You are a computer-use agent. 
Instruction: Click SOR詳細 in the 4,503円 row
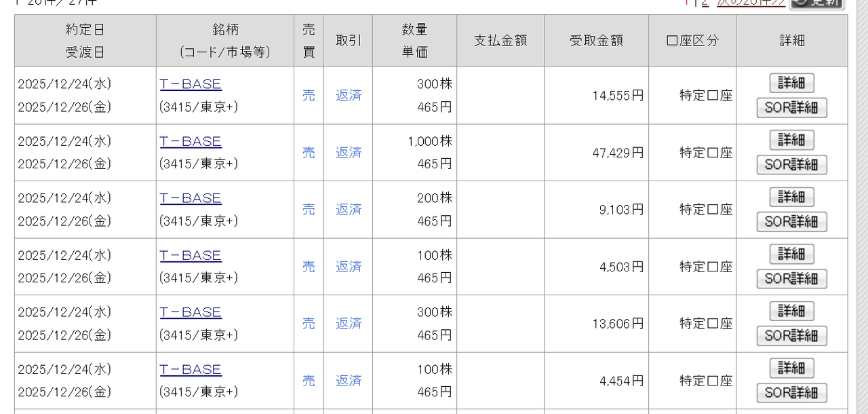791,278
